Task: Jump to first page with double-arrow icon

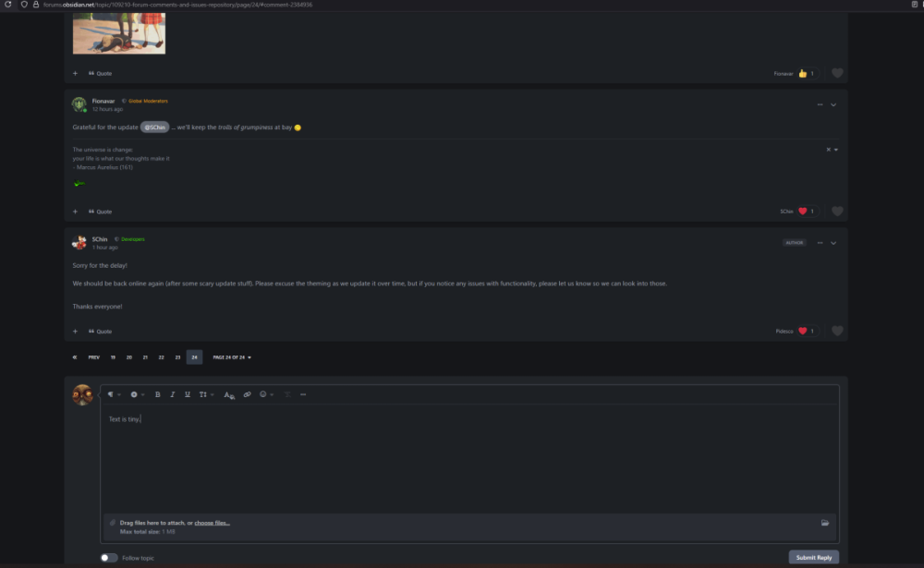Action: (75, 357)
